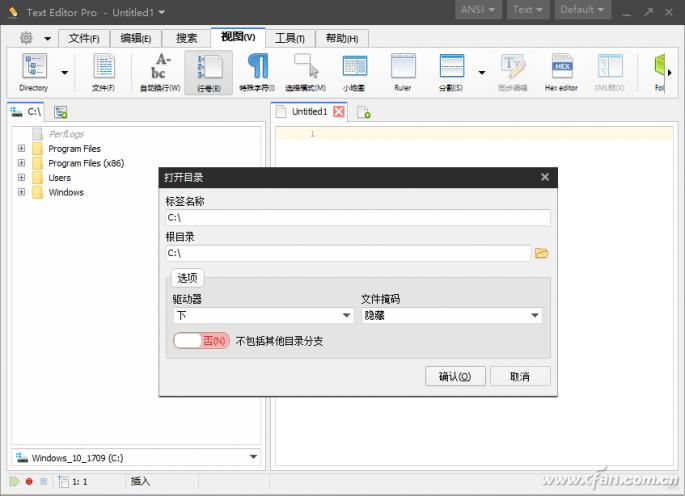Open the minimap (小地图) tool
The image size is (685, 496).
click(x=354, y=71)
